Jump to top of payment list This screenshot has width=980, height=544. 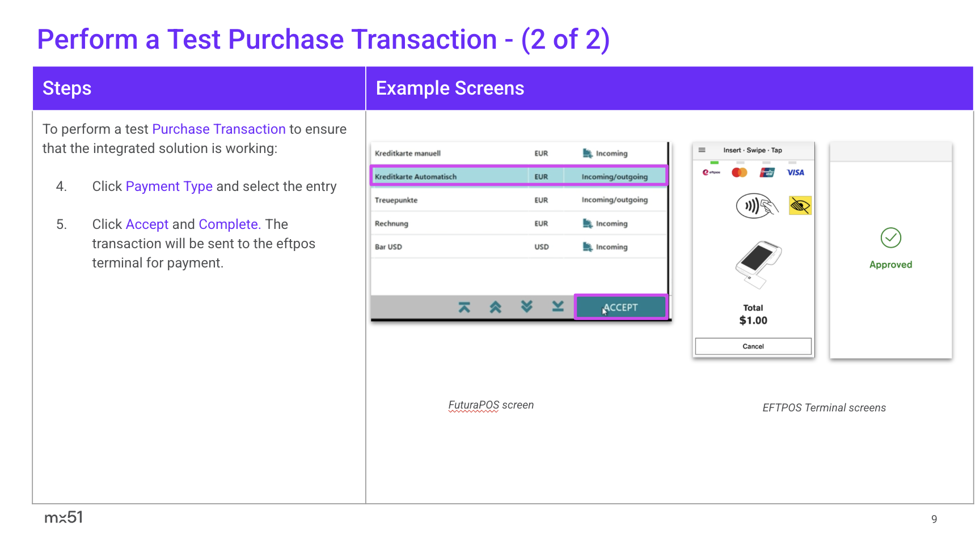(464, 307)
